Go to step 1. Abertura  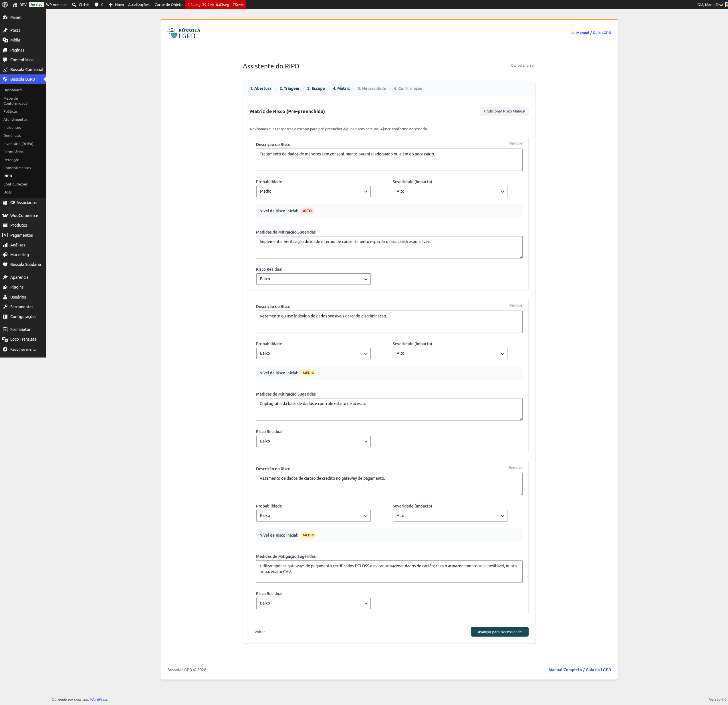click(x=261, y=88)
